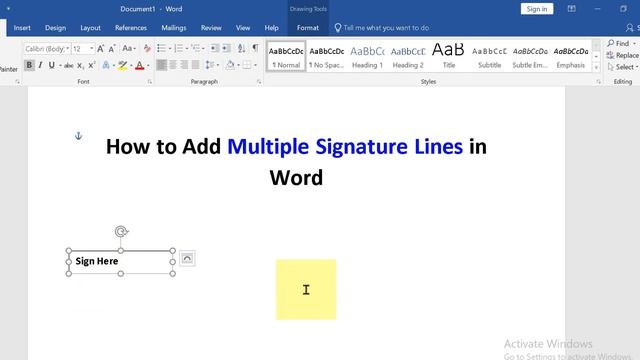Open highlight color dropdown arrow

131,66
